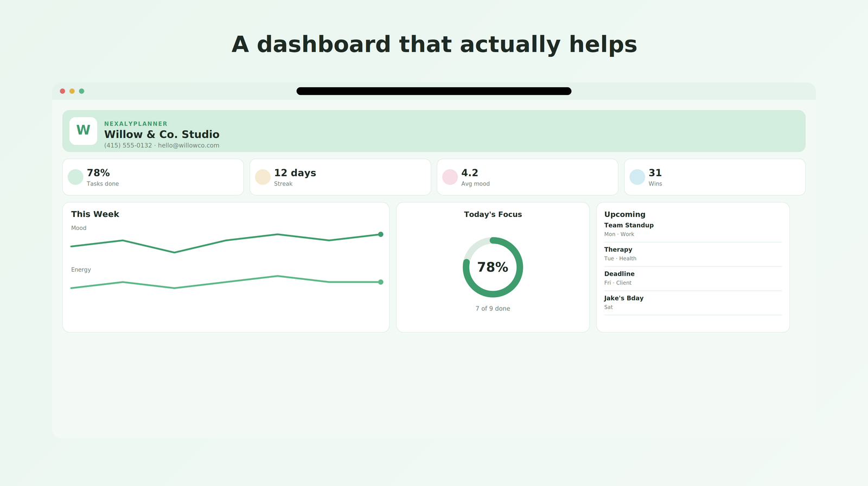Viewport: 868px width, 486px height.
Task: Click the Mood chart label
Action: [79, 228]
